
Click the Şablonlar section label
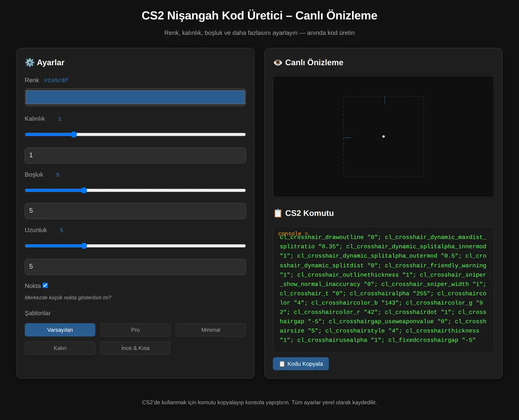click(x=38, y=313)
